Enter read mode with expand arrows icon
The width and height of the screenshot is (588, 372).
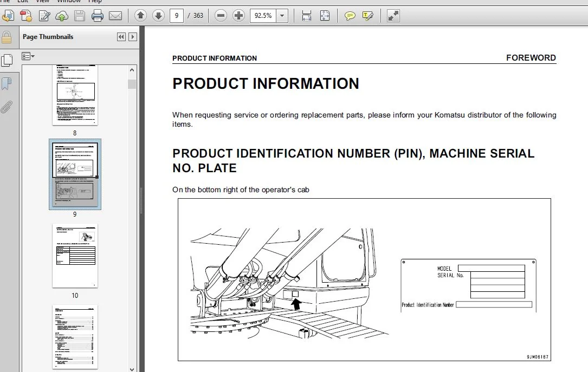pyautogui.click(x=393, y=16)
